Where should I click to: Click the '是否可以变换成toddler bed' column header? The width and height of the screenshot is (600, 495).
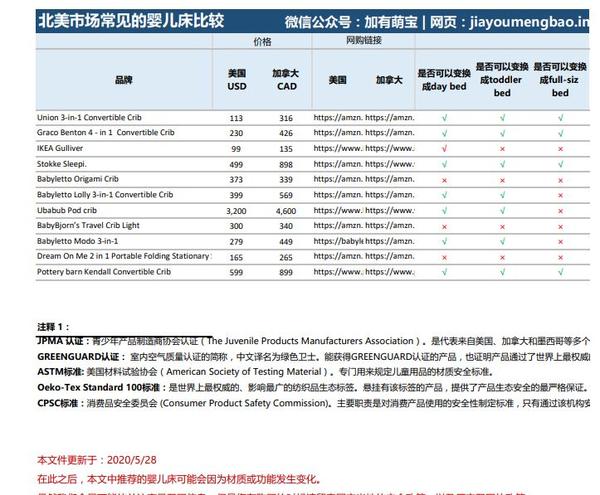pyautogui.click(x=502, y=80)
